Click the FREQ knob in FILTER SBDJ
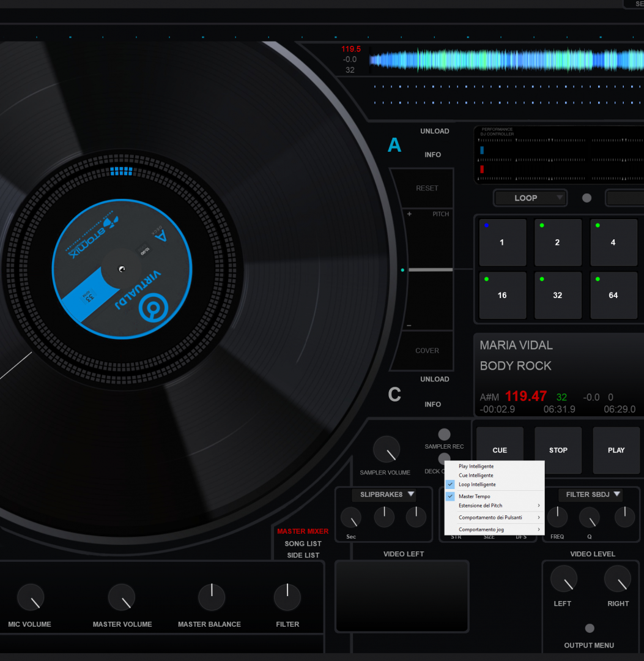 click(557, 517)
